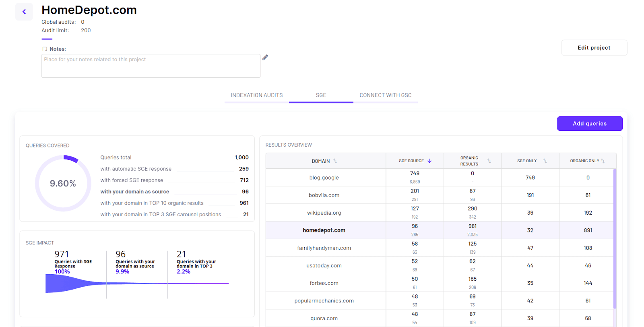This screenshot has height=327, width=644.
Task: Click the pencil edit notes icon
Action: 265,58
